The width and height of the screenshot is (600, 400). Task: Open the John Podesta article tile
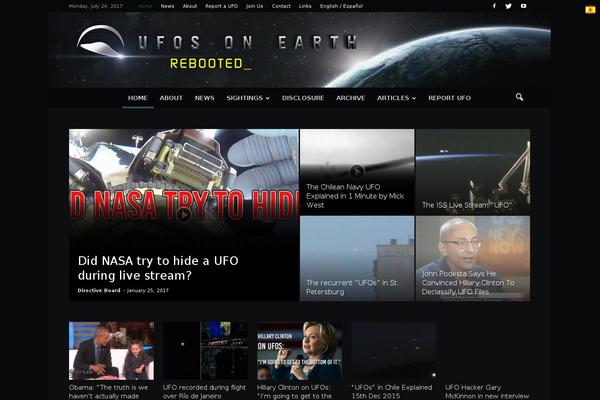473,258
